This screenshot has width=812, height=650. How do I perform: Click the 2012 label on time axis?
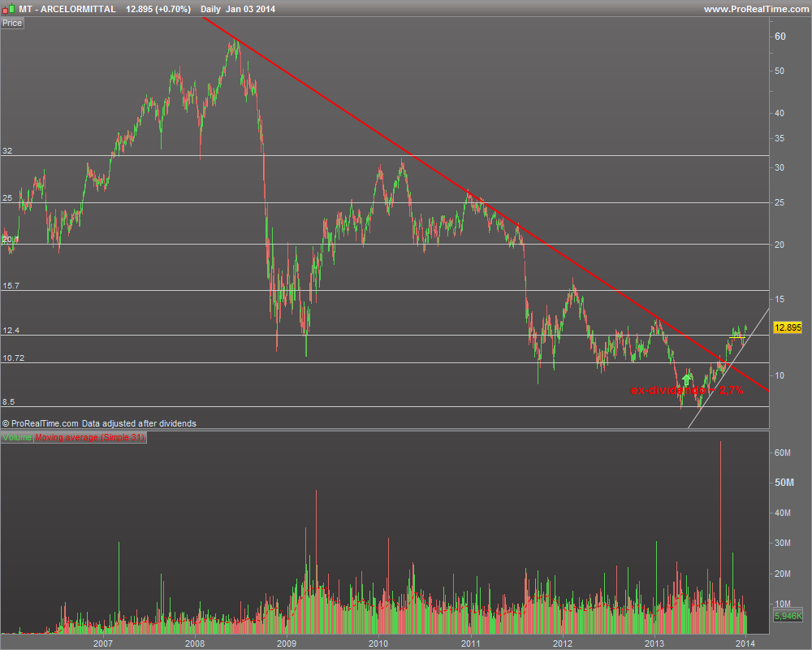click(x=563, y=643)
